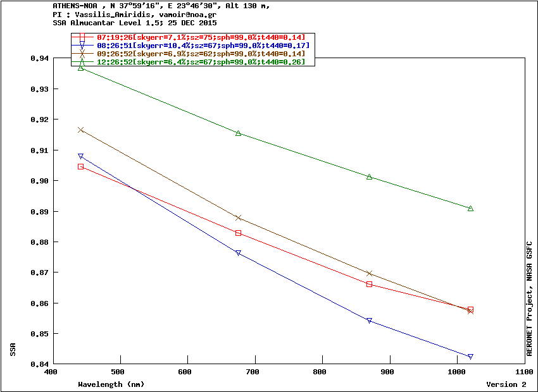
Task: Click the red square data point at 870 nm
Action: click(x=369, y=284)
